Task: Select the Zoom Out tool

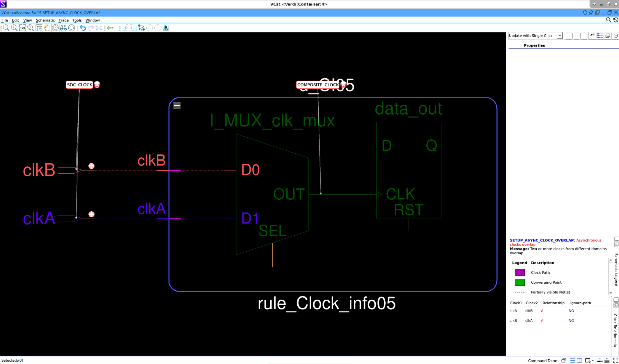Action: click(x=6, y=28)
